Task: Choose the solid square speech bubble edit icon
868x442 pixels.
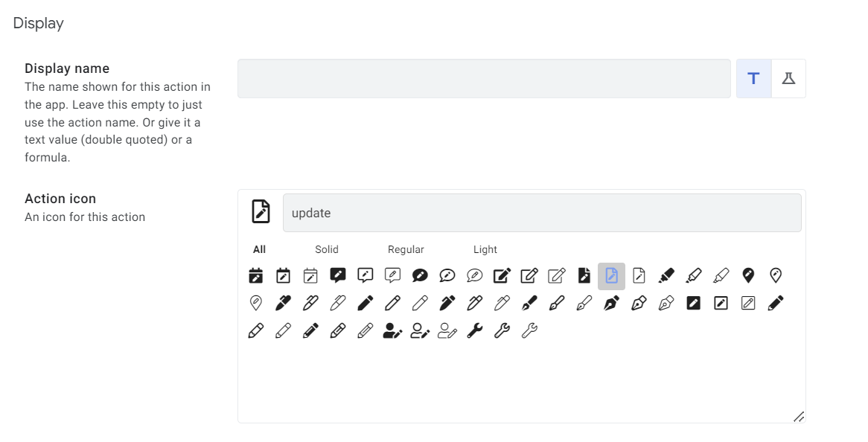Action: tap(338, 276)
